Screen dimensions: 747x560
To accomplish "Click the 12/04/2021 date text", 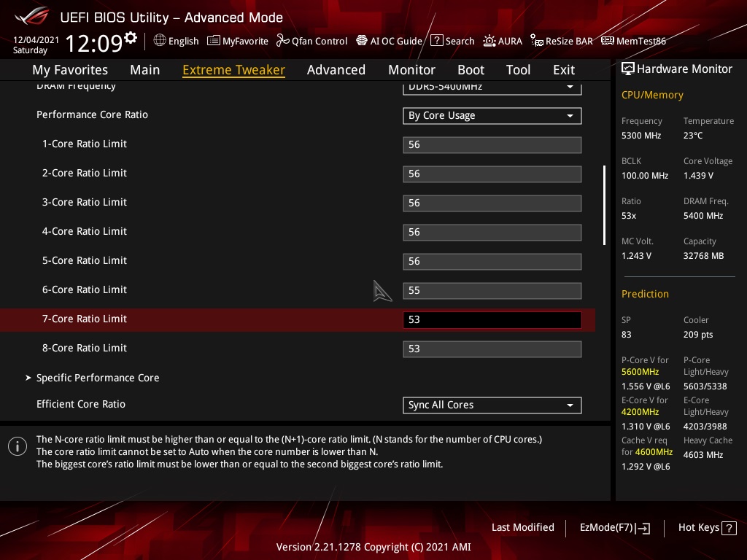I will click(x=36, y=40).
